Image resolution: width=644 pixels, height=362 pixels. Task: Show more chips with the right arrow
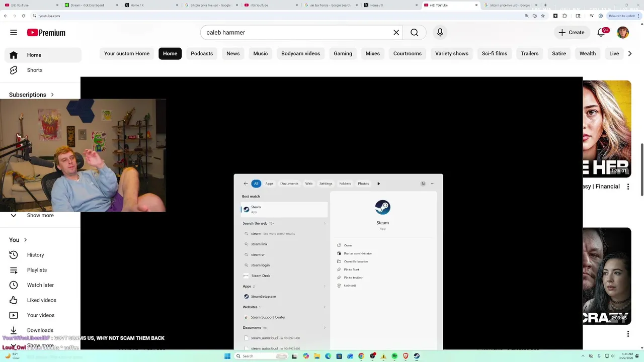click(630, 54)
